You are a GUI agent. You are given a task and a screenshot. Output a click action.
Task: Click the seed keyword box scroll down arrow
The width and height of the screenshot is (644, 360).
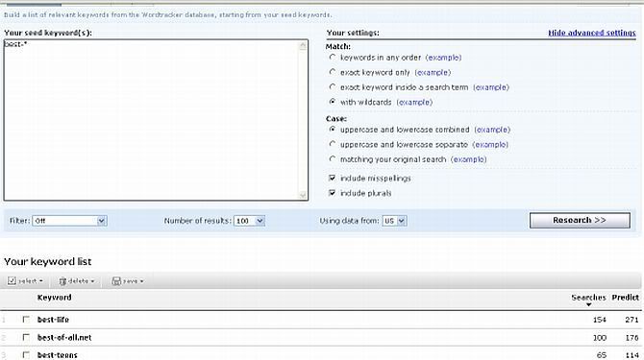pyautogui.click(x=303, y=195)
